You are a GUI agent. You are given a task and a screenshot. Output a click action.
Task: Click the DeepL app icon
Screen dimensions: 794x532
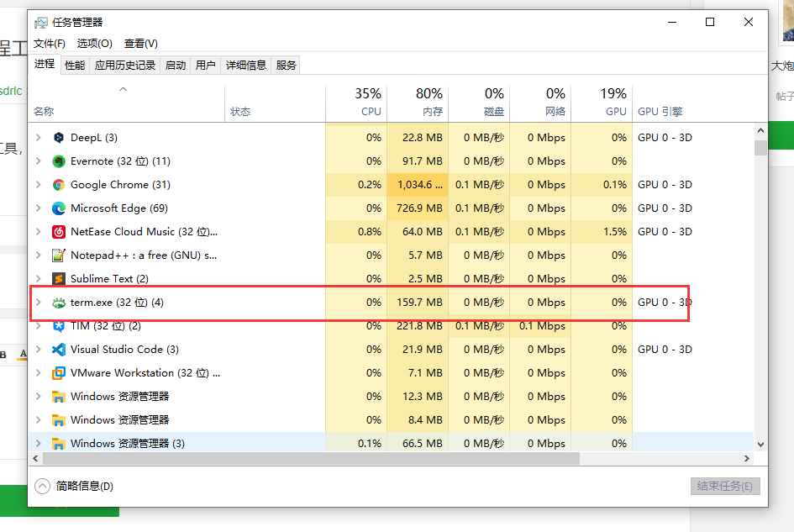pyautogui.click(x=59, y=137)
